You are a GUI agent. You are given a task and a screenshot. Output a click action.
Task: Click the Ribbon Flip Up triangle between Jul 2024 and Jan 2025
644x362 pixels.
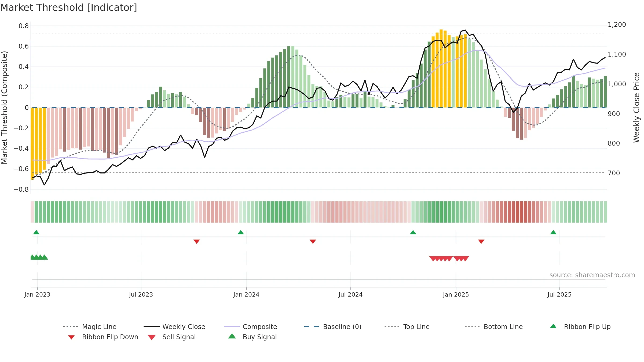(x=413, y=232)
